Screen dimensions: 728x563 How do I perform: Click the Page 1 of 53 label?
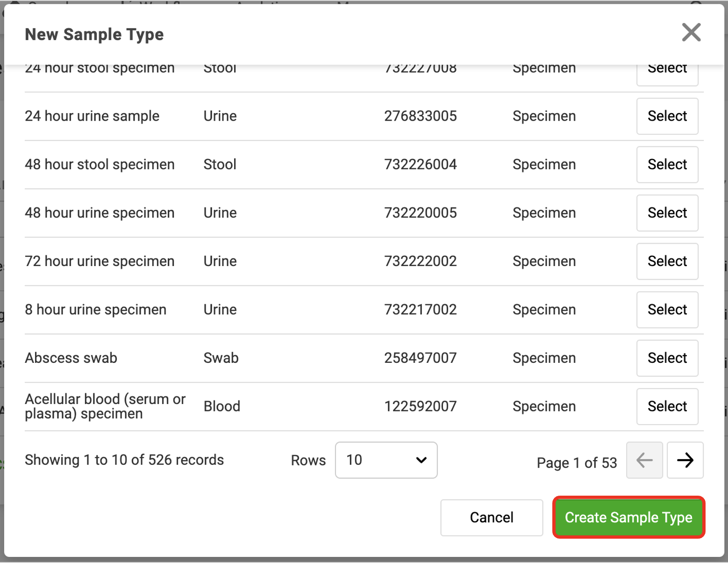point(577,463)
